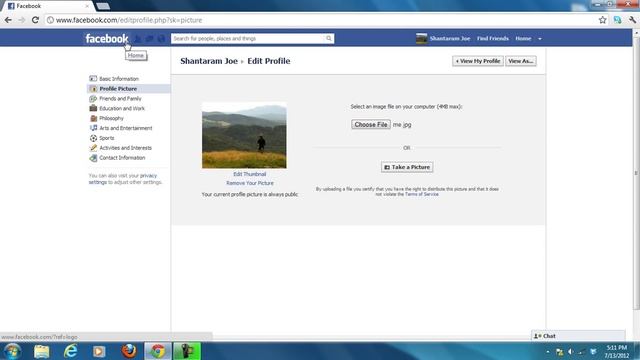This screenshot has width=640, height=360.
Task: Click the browser Forward arrow
Action: 22,20
